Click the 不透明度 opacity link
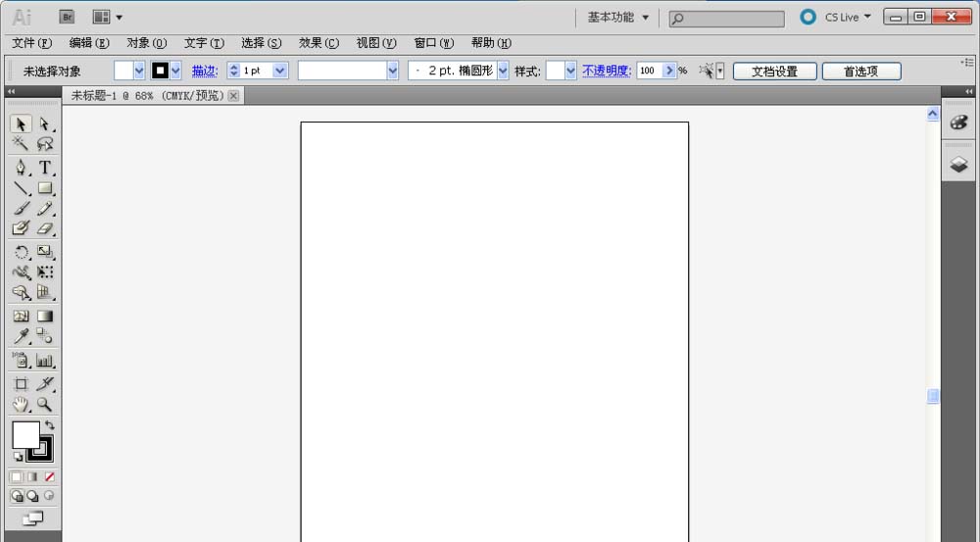 (x=607, y=71)
